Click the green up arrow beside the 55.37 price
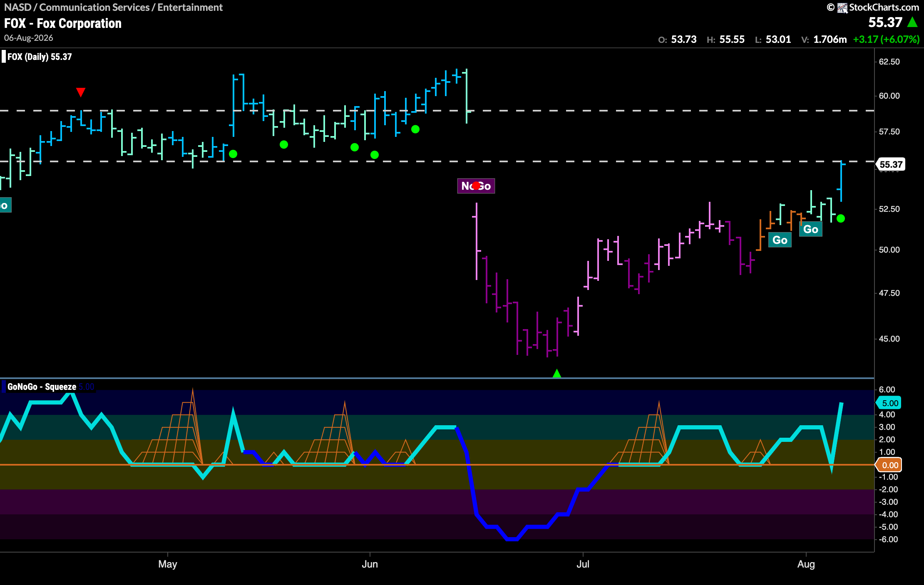This screenshot has height=585, width=924. [912, 22]
